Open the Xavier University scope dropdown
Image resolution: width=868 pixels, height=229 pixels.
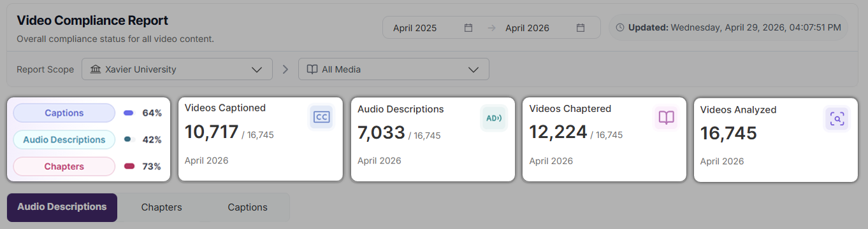click(x=177, y=69)
